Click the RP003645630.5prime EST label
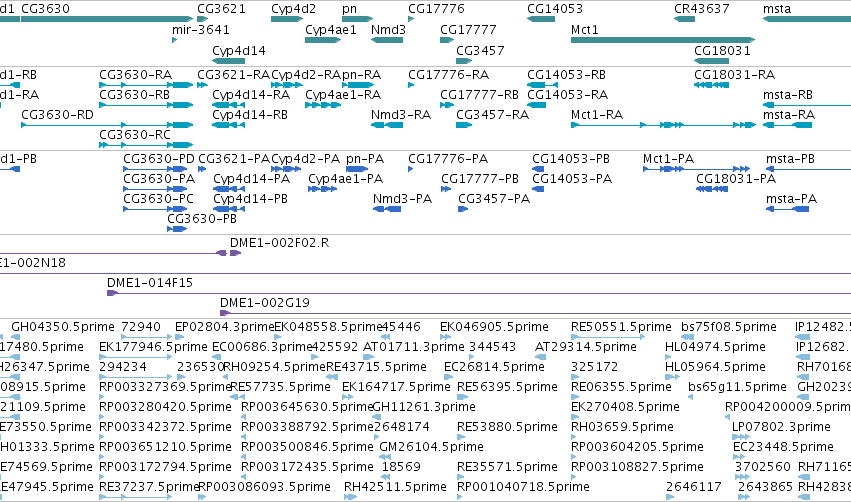The width and height of the screenshot is (851, 502). (x=307, y=406)
